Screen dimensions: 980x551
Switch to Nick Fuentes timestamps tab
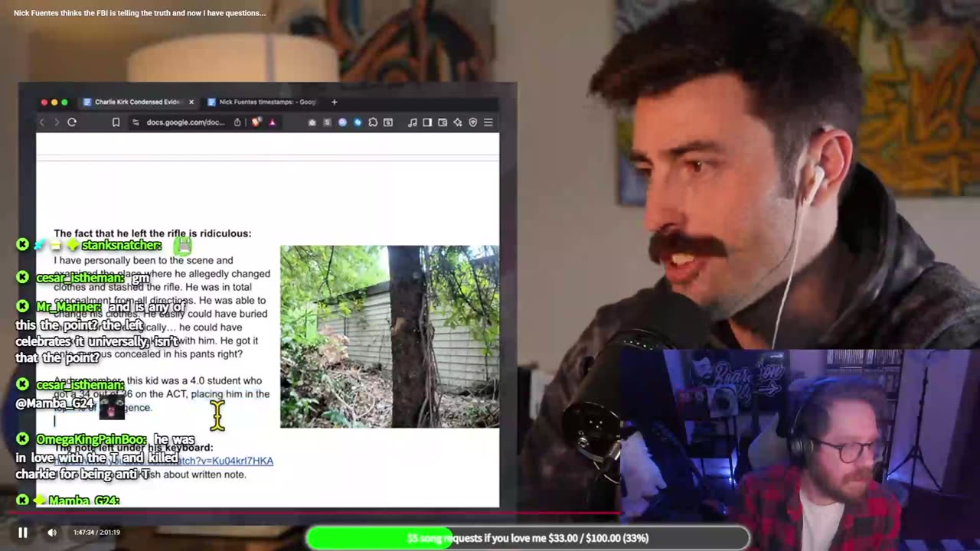point(262,102)
